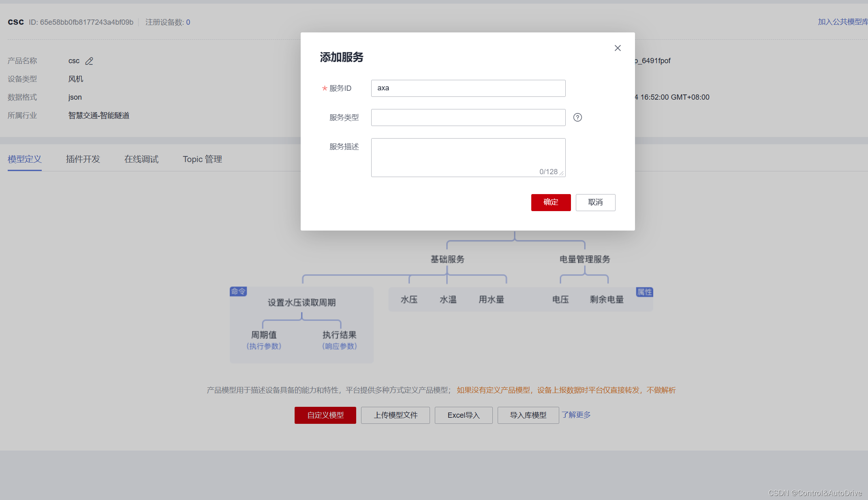868x500 pixels.
Task: Focus the 服务类型 text field
Action: 468,118
